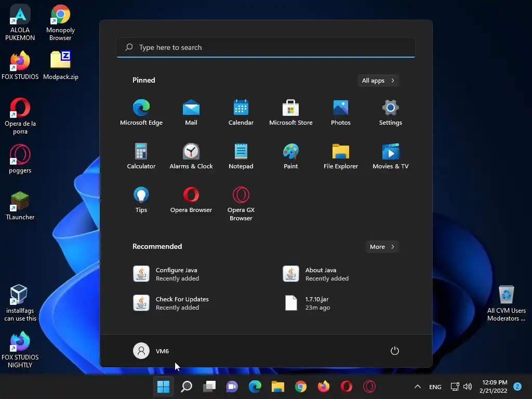Select the Monopoly Browser desktop shortcut

(60, 23)
